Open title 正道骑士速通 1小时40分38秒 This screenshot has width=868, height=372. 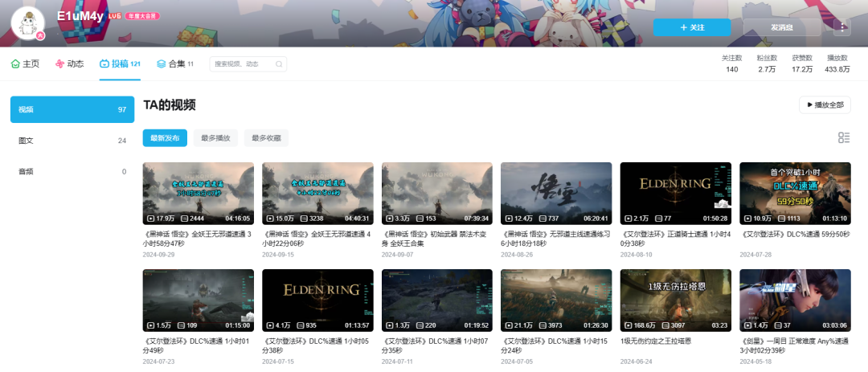click(x=676, y=239)
